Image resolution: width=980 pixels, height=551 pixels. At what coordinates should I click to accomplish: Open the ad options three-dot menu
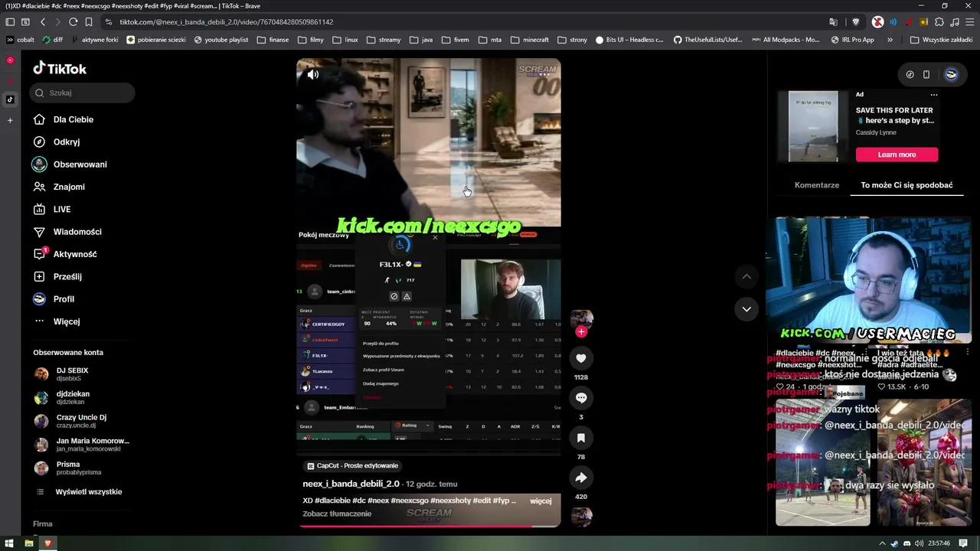click(x=934, y=95)
